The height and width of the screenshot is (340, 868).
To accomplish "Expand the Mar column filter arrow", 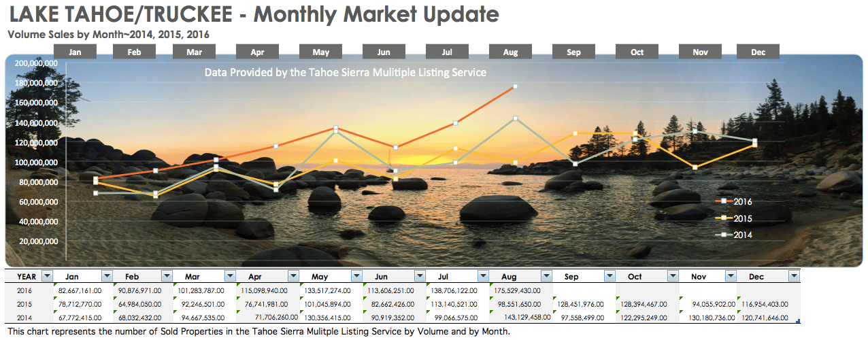I will pyautogui.click(x=231, y=276).
